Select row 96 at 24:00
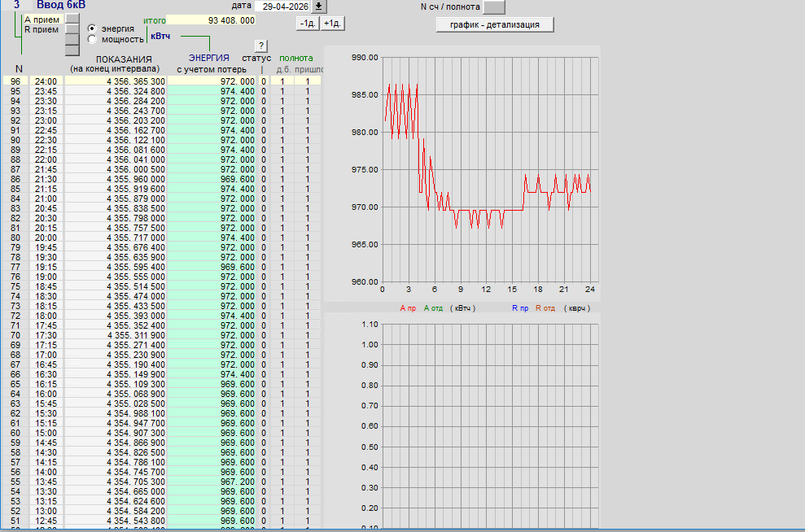The height and width of the screenshot is (532, 805). click(162, 81)
